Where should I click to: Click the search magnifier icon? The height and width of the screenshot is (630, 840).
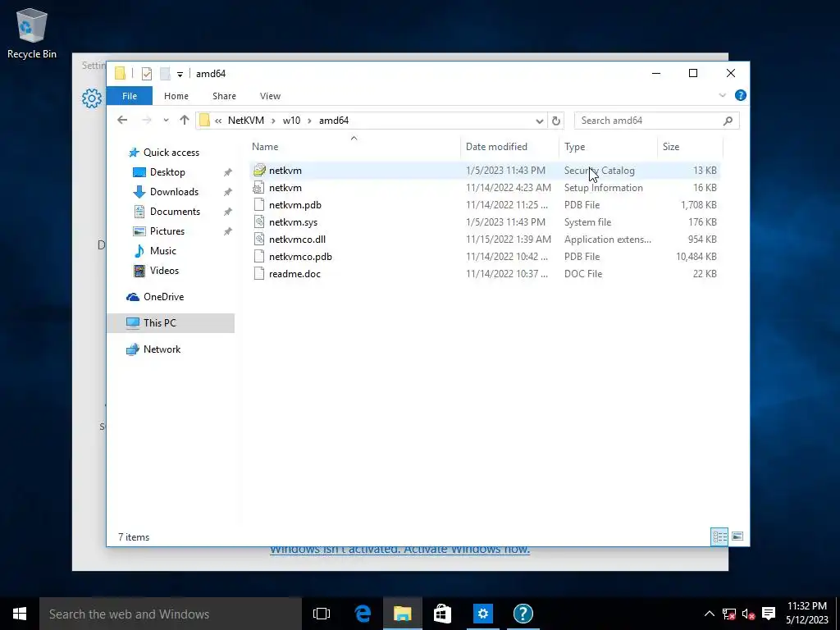(x=728, y=121)
